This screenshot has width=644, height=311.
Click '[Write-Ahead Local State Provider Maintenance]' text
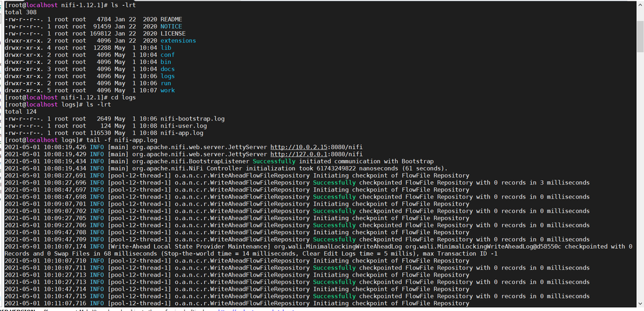point(190,246)
